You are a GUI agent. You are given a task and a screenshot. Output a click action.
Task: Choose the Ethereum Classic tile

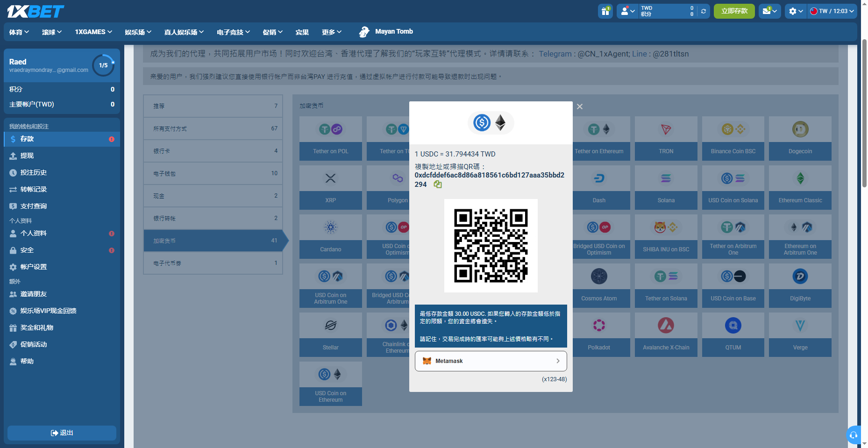click(x=800, y=187)
